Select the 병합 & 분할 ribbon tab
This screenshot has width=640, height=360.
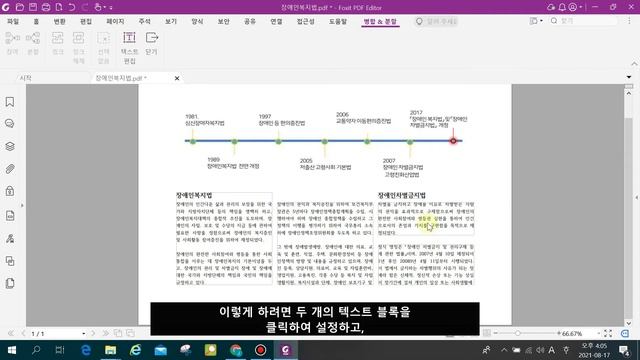pos(380,21)
